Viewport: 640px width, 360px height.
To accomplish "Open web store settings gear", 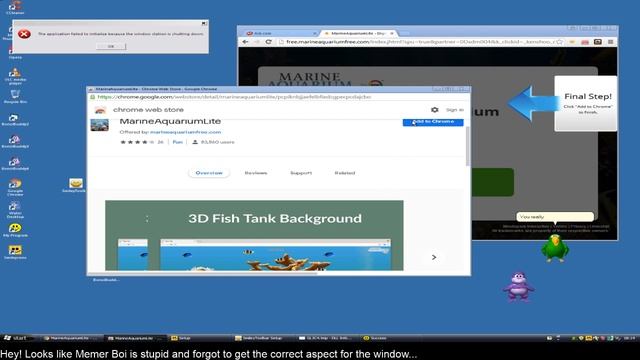I will pos(435,110).
